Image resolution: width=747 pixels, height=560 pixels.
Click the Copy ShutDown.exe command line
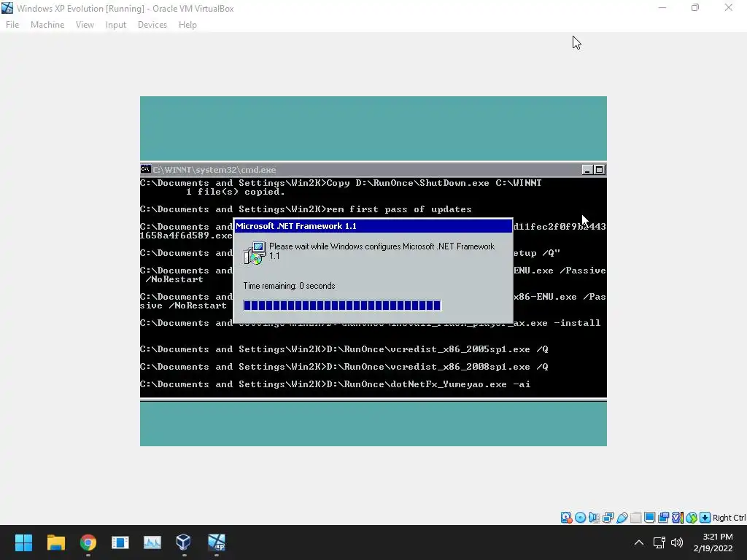click(341, 183)
